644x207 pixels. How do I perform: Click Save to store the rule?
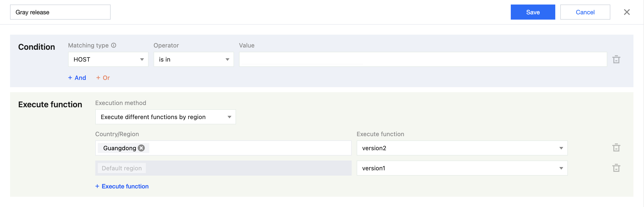point(533,12)
